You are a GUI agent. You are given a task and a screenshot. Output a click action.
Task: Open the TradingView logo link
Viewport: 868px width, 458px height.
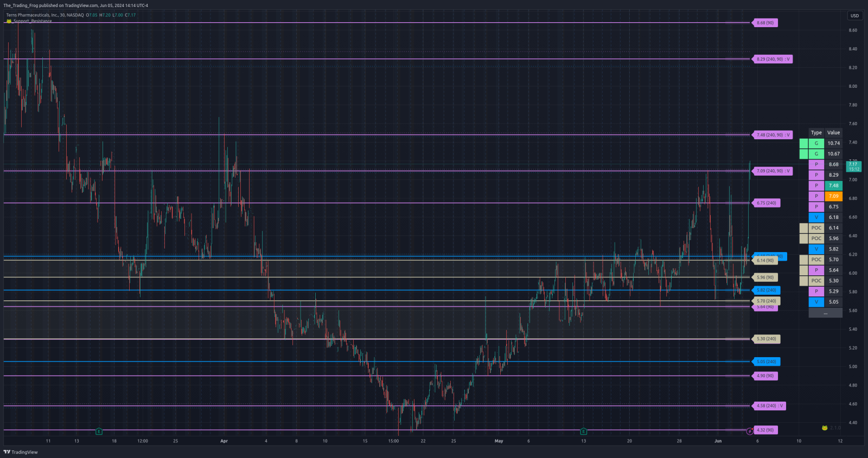click(21, 452)
